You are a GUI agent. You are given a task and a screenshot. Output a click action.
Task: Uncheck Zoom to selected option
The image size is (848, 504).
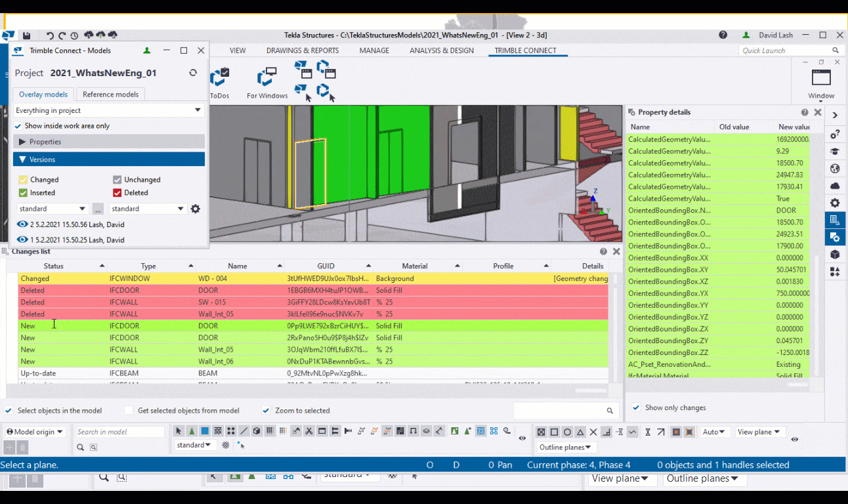click(266, 410)
